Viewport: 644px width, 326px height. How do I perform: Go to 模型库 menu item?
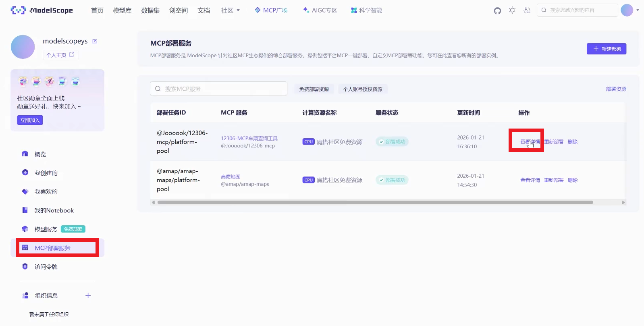click(122, 10)
